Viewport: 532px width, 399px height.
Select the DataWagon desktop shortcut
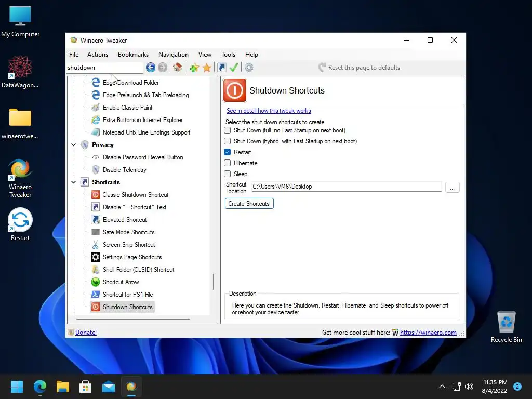[20, 72]
